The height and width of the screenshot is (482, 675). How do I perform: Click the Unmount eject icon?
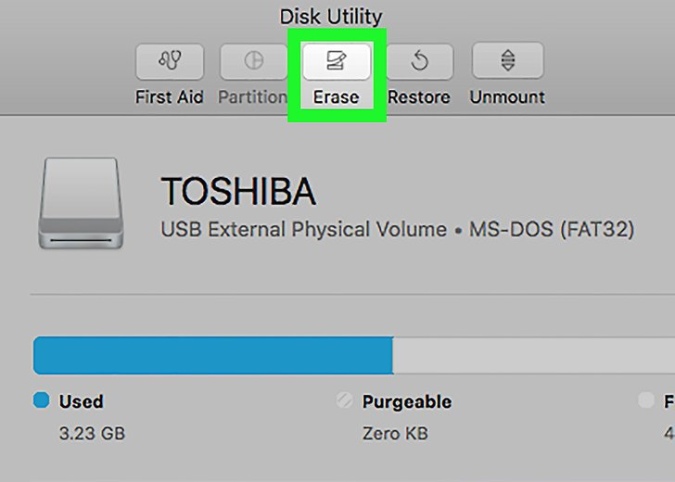point(508,60)
